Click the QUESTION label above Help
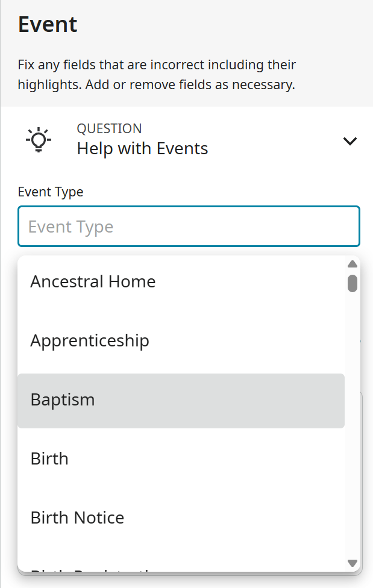Image resolution: width=373 pixels, height=588 pixels. [109, 128]
